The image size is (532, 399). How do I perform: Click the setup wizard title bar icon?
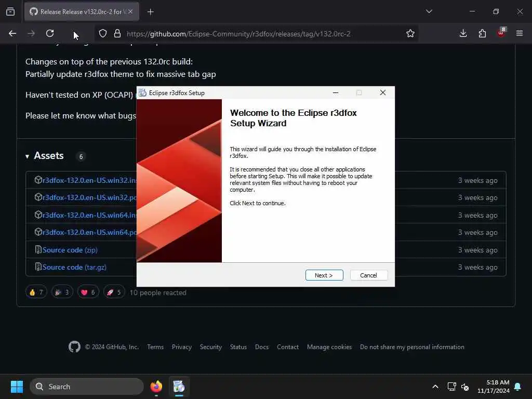tap(142, 92)
